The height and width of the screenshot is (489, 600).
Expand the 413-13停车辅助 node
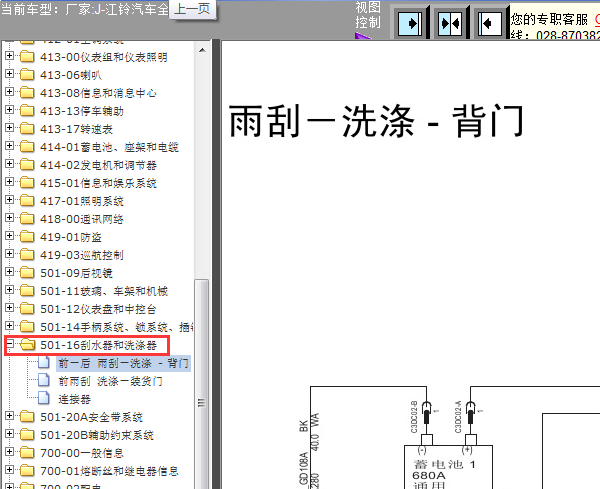click(x=9, y=110)
